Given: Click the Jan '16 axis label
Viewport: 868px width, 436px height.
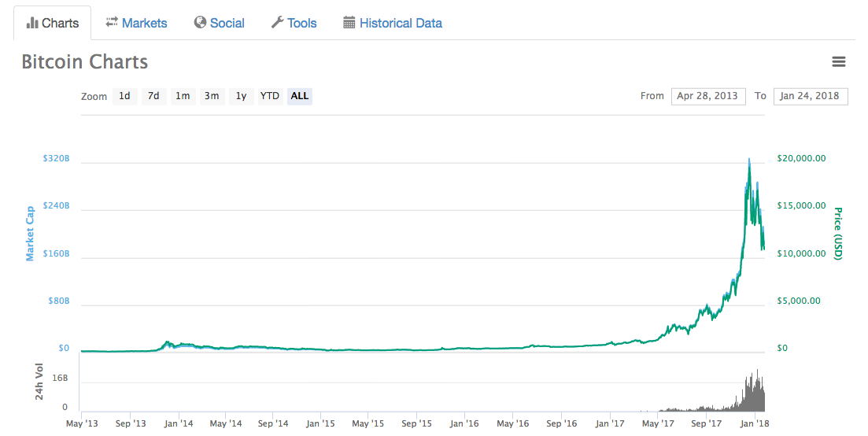Looking at the screenshot, I should tap(464, 423).
